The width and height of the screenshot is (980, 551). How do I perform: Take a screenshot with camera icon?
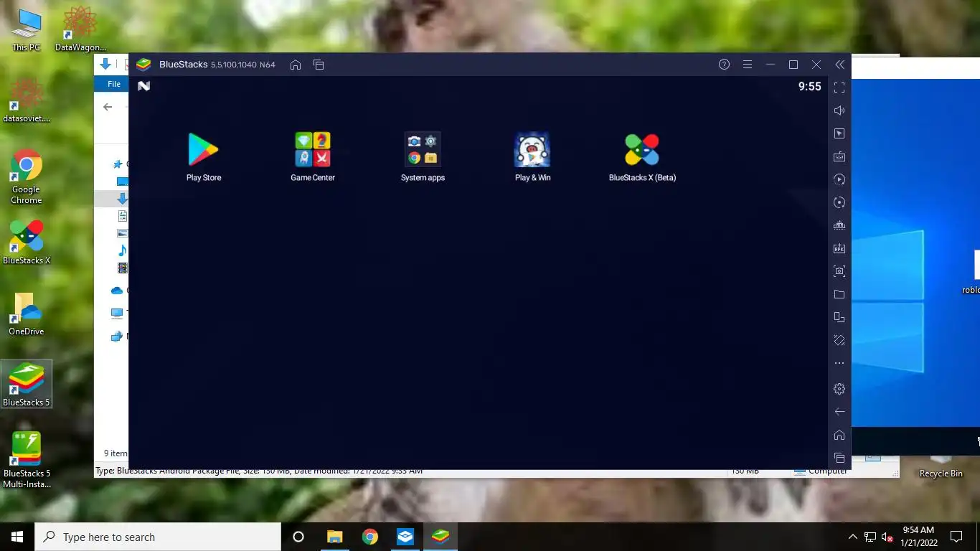coord(839,271)
